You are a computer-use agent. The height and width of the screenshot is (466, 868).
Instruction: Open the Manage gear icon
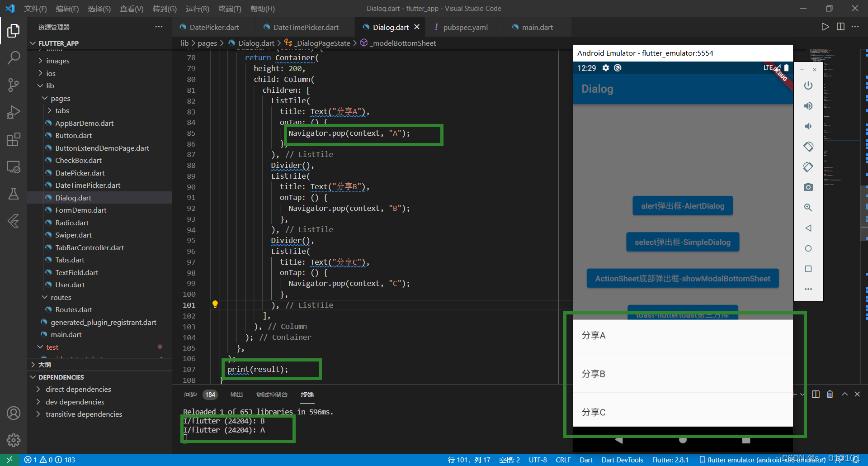(x=14, y=440)
